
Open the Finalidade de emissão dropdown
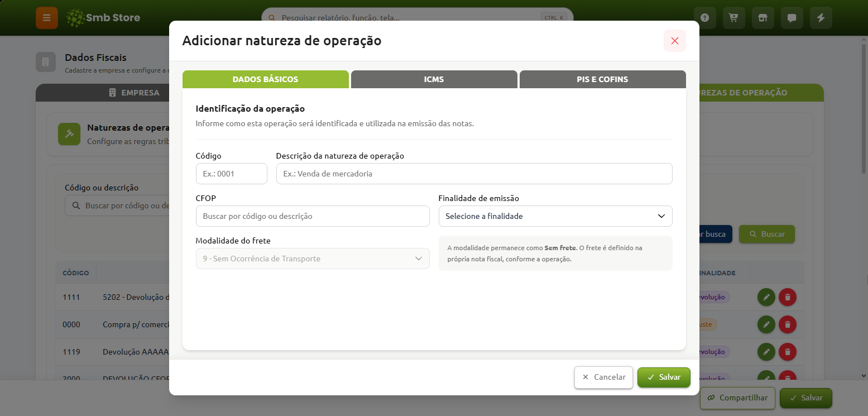tap(555, 216)
